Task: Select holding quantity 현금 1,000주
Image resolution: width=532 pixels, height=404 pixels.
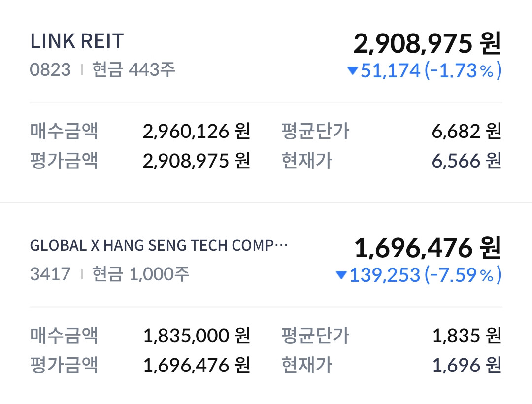Action: [x=140, y=274]
